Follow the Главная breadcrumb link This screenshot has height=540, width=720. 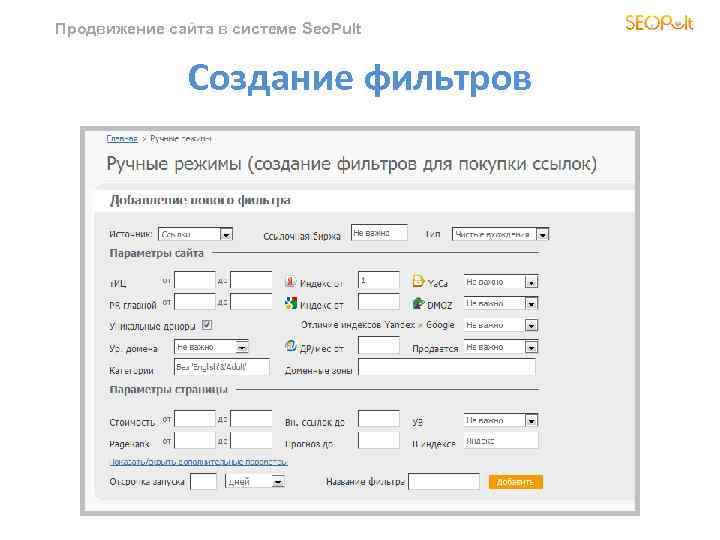click(122, 139)
